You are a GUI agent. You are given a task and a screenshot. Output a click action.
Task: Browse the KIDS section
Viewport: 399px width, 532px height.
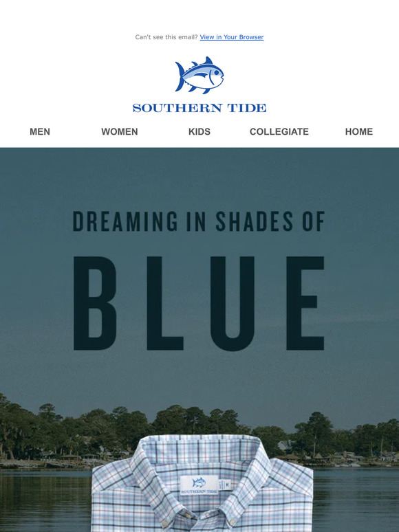click(199, 132)
